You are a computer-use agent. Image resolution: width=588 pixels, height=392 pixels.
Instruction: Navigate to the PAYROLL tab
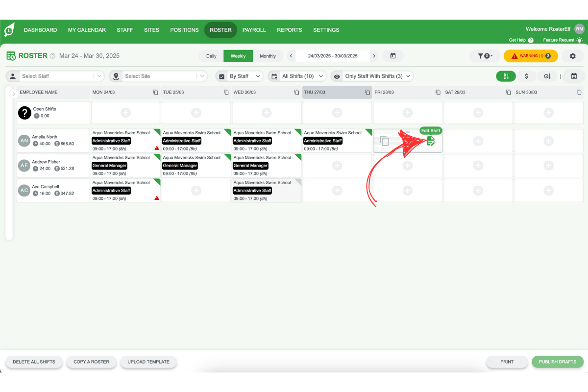point(254,30)
